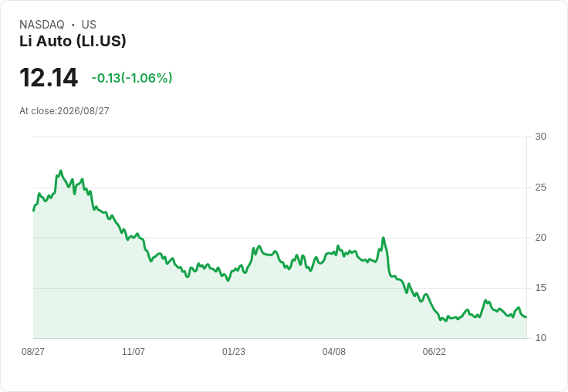
Task: Click the -0.13(-1.06%) change value
Action: pos(132,78)
